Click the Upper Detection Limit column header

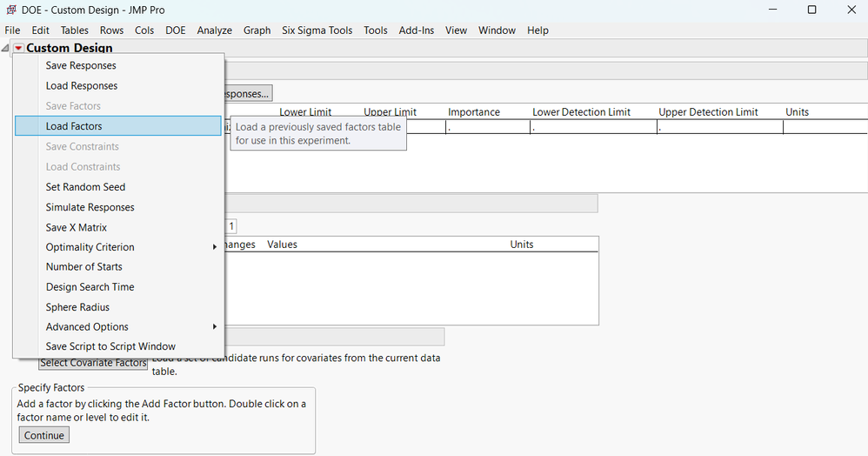(708, 112)
